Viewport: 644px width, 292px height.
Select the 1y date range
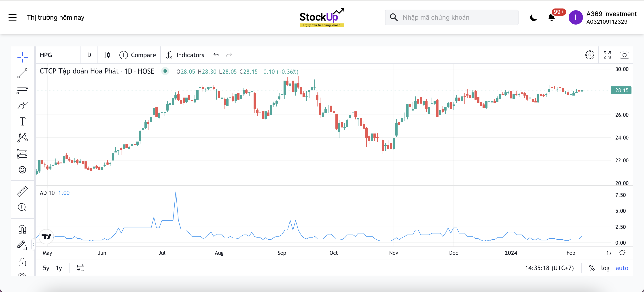(x=59, y=268)
